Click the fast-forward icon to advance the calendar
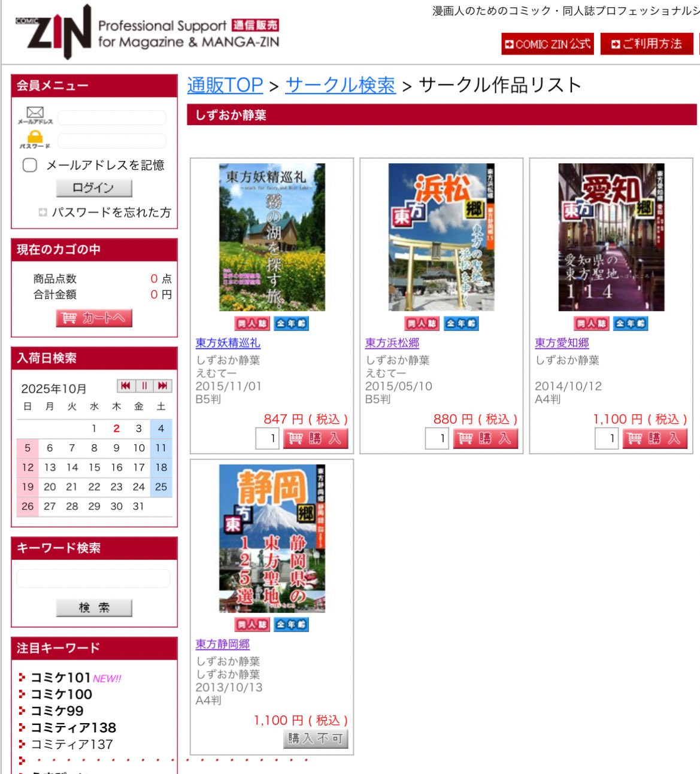The height and width of the screenshot is (774, 700). (x=162, y=386)
